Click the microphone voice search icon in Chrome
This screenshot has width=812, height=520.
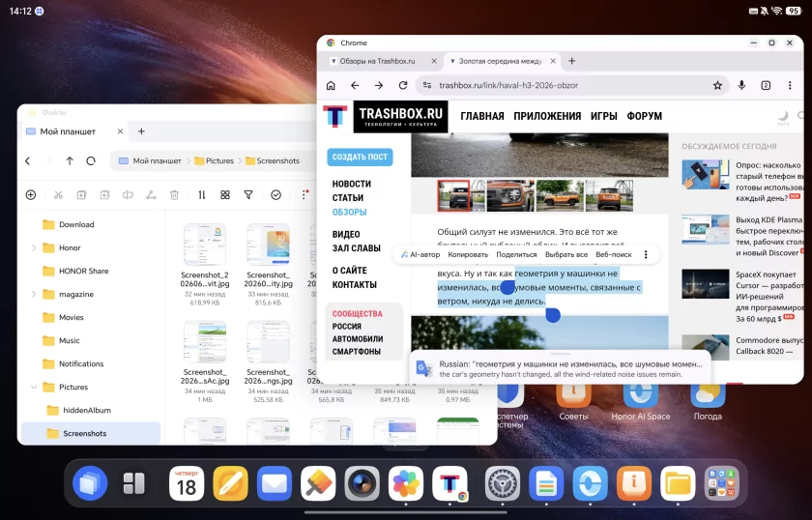coord(741,85)
